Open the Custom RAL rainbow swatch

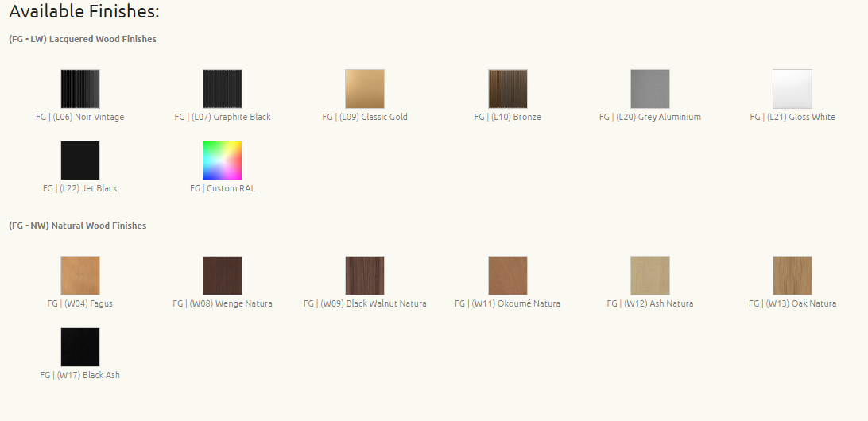tap(223, 160)
